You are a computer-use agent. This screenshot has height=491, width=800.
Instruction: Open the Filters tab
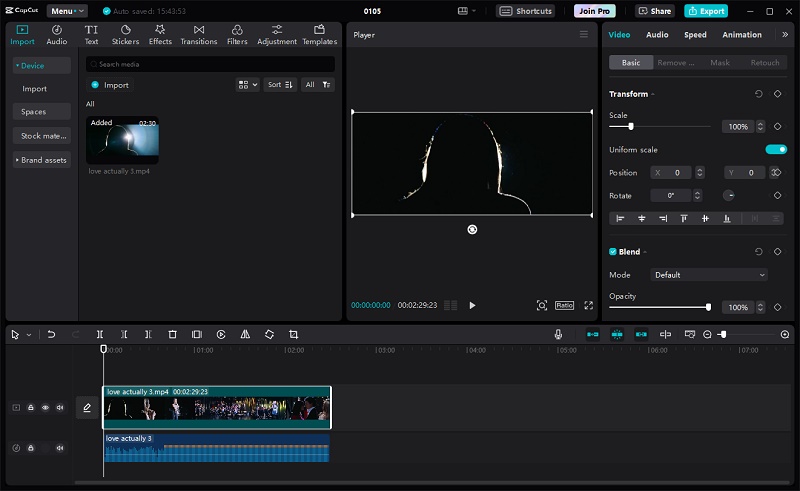pyautogui.click(x=237, y=35)
